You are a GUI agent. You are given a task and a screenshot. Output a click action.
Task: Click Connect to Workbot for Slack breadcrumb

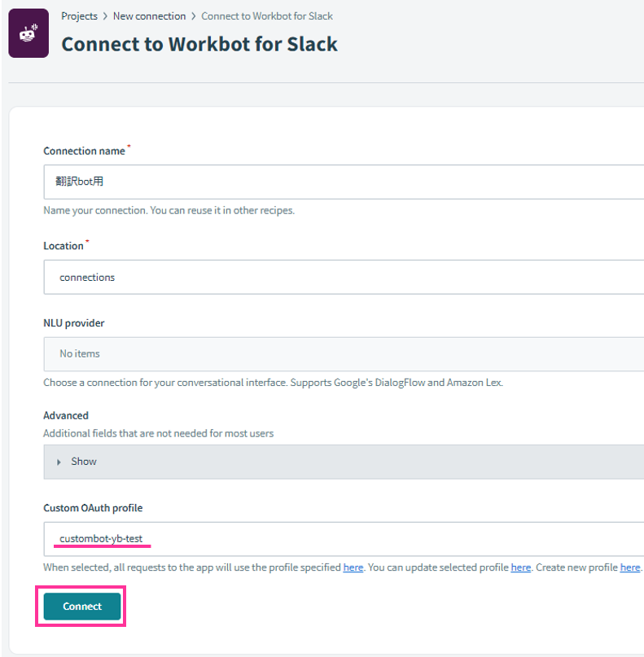point(267,16)
